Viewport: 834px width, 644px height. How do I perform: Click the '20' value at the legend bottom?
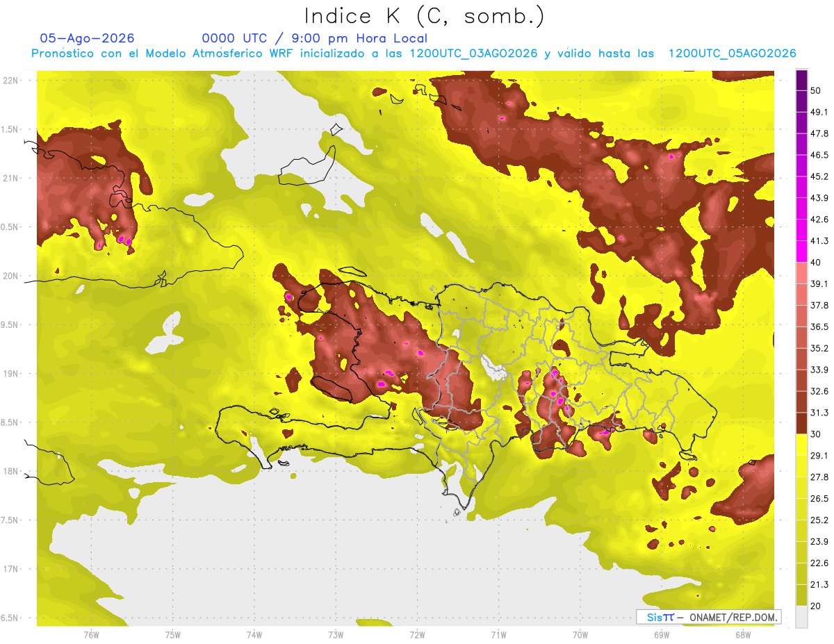click(x=816, y=606)
